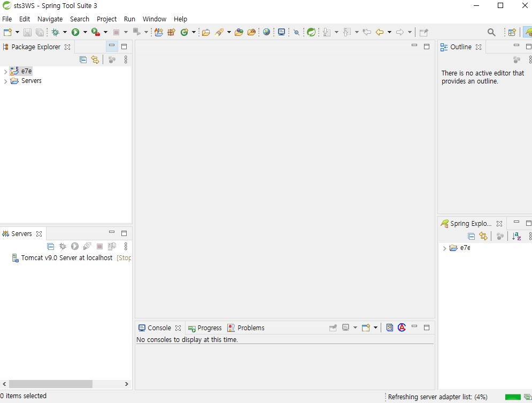The width and height of the screenshot is (532, 403).
Task: Close the Servers view tab
Action: point(39,234)
